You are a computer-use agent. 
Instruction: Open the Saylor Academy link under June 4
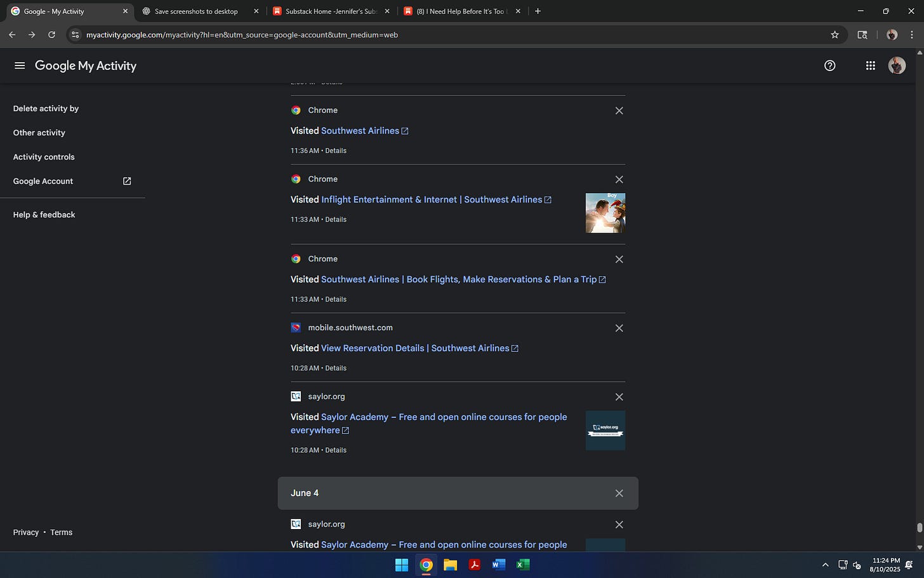444,545
